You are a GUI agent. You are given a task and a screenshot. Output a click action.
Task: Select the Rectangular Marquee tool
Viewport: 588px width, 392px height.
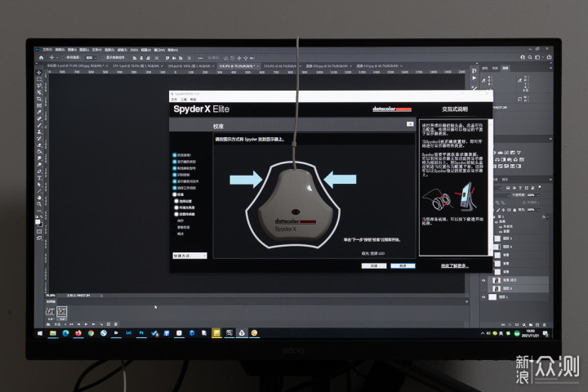(39, 79)
